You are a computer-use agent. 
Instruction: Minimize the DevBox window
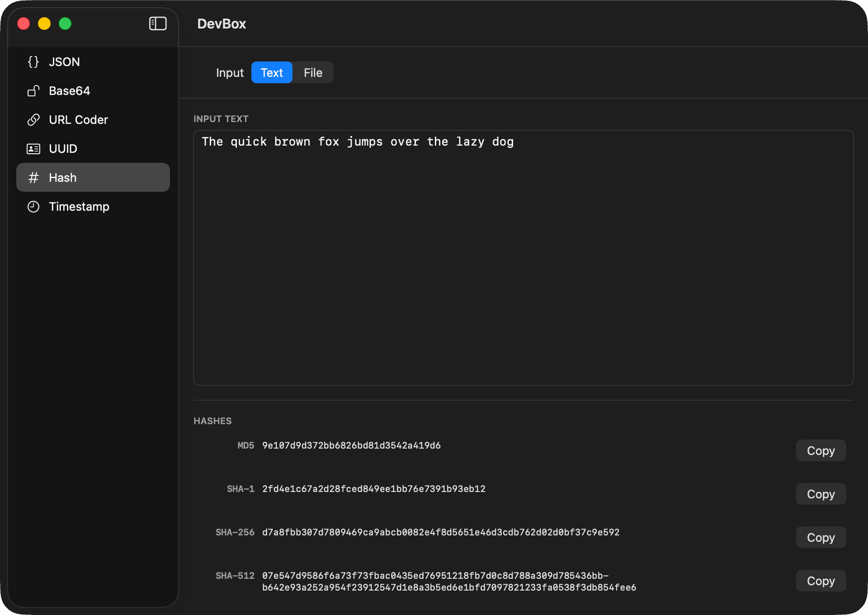44,24
